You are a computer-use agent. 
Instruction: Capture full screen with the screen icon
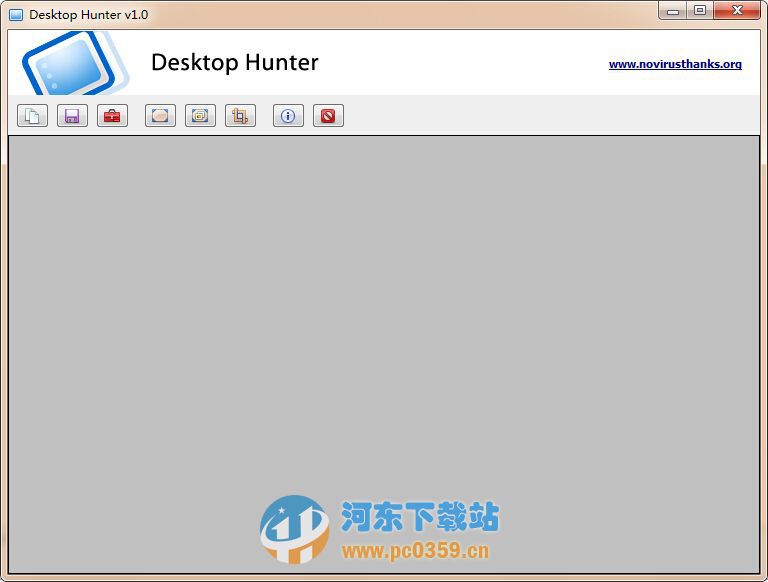click(x=160, y=116)
